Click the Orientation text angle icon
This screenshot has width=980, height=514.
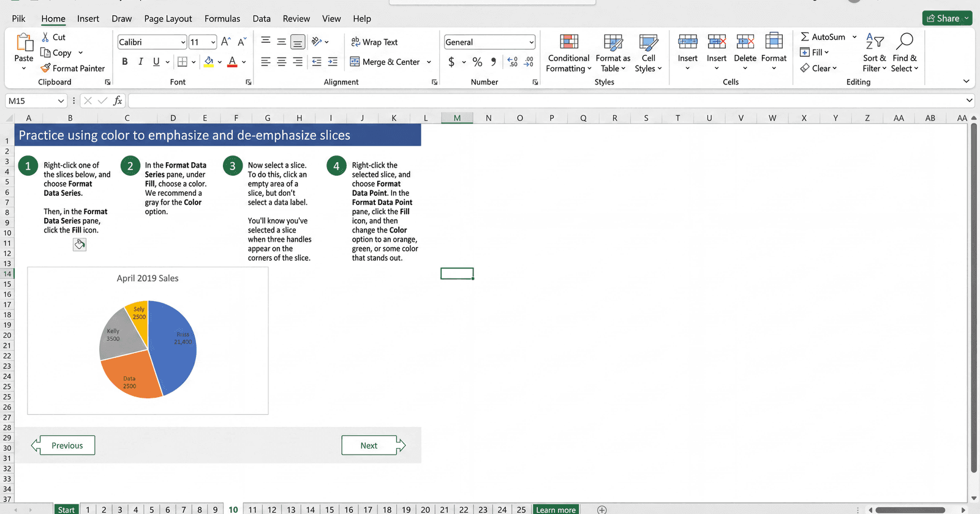(317, 42)
